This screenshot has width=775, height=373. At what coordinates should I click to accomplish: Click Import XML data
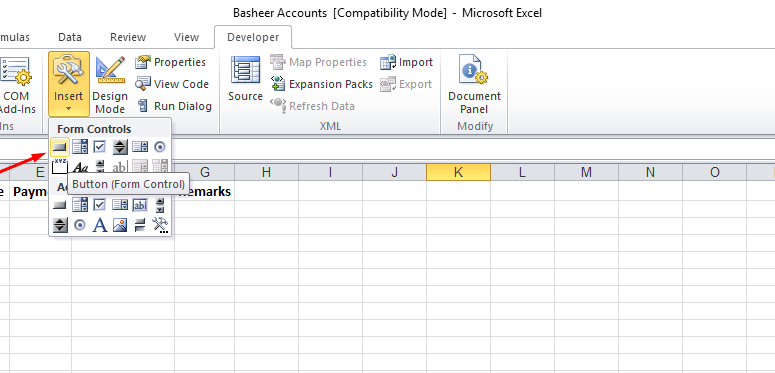click(406, 62)
